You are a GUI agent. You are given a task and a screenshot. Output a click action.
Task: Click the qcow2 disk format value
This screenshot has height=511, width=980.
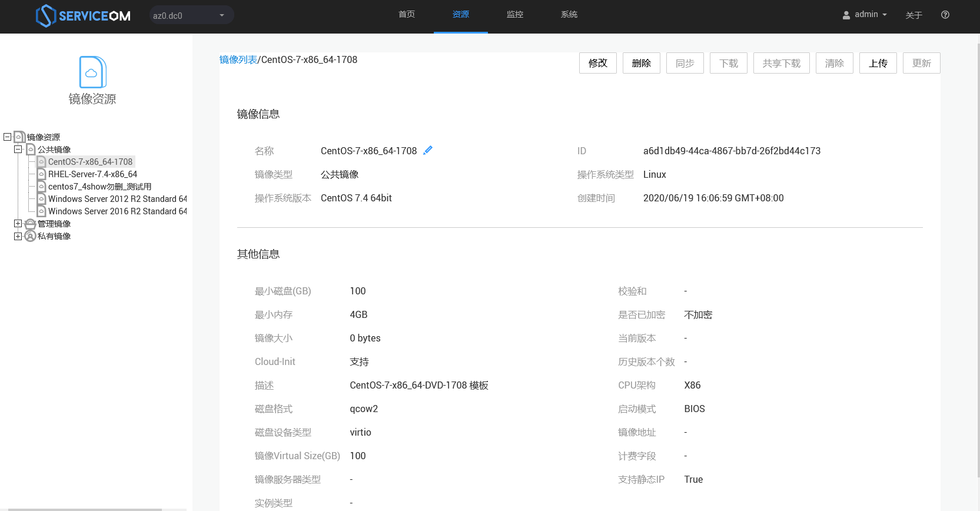pyautogui.click(x=364, y=409)
